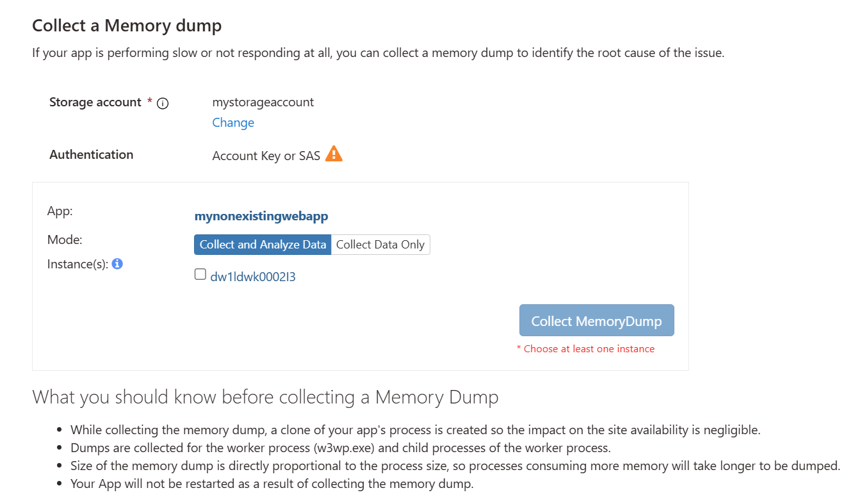Click the 'What you should know' heading
The image size is (846, 504).
click(x=265, y=397)
